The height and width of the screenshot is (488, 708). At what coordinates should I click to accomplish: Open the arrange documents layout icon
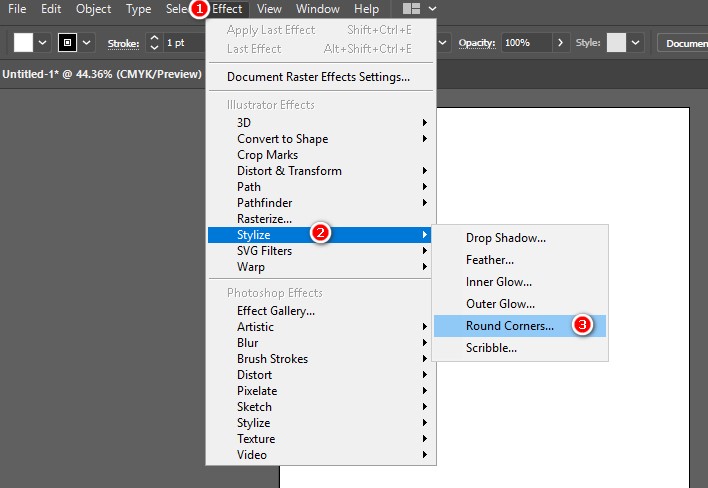coord(411,9)
